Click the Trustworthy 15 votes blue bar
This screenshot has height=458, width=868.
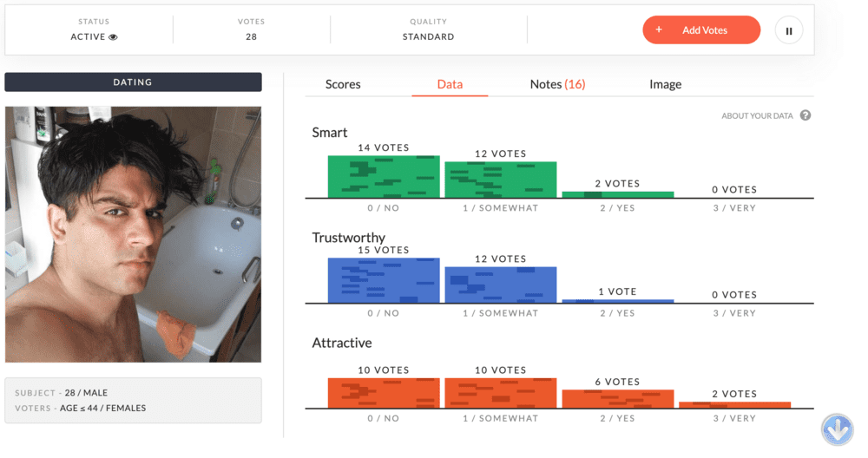pyautogui.click(x=384, y=280)
